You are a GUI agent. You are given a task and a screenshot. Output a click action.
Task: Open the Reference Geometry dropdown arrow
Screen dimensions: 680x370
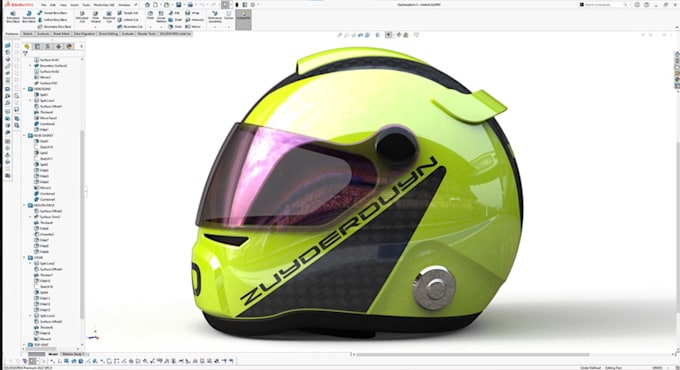215,26
